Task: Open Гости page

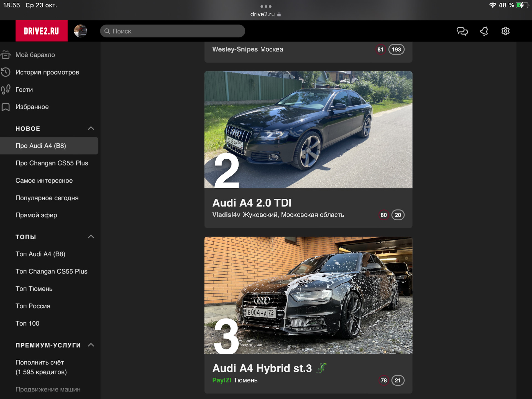Action: tap(24, 89)
